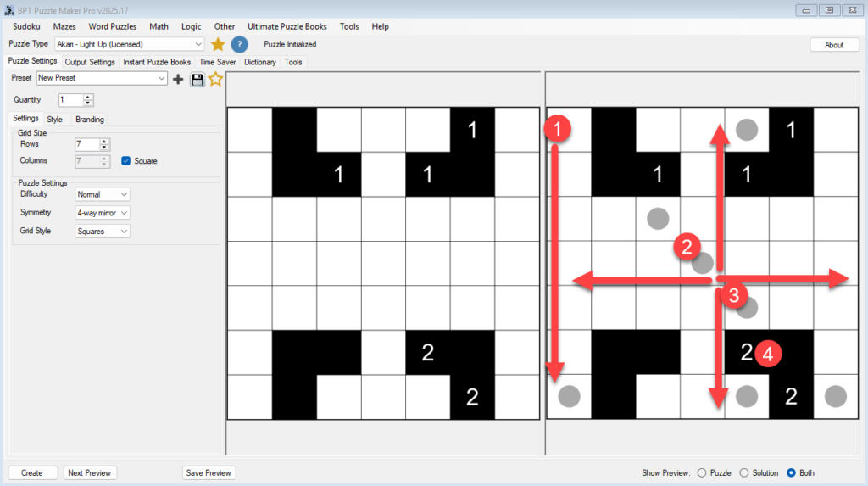868x486 pixels.
Task: Switch to the Output Settings tab
Action: click(90, 62)
